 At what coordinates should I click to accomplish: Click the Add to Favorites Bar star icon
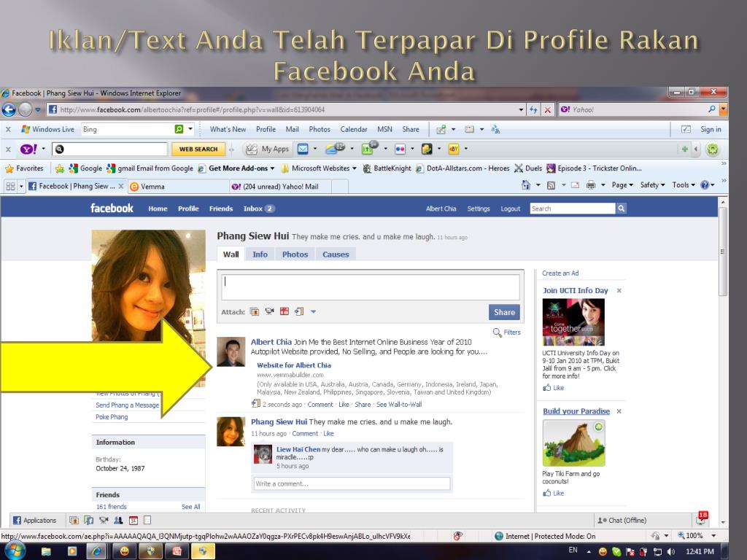60,168
